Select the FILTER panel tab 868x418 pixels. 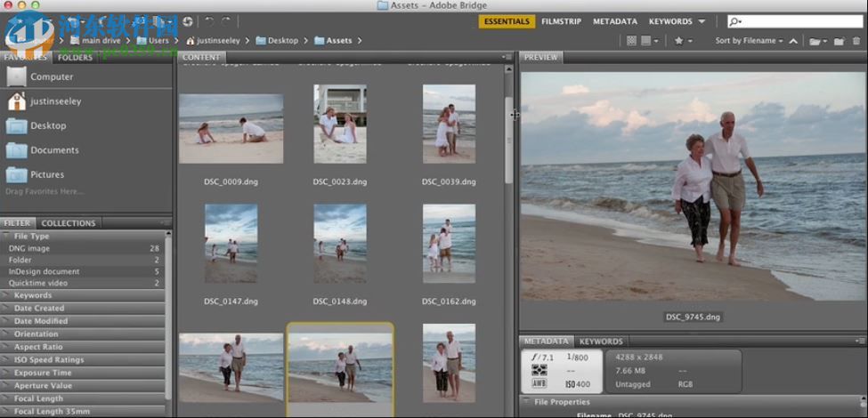tap(17, 223)
